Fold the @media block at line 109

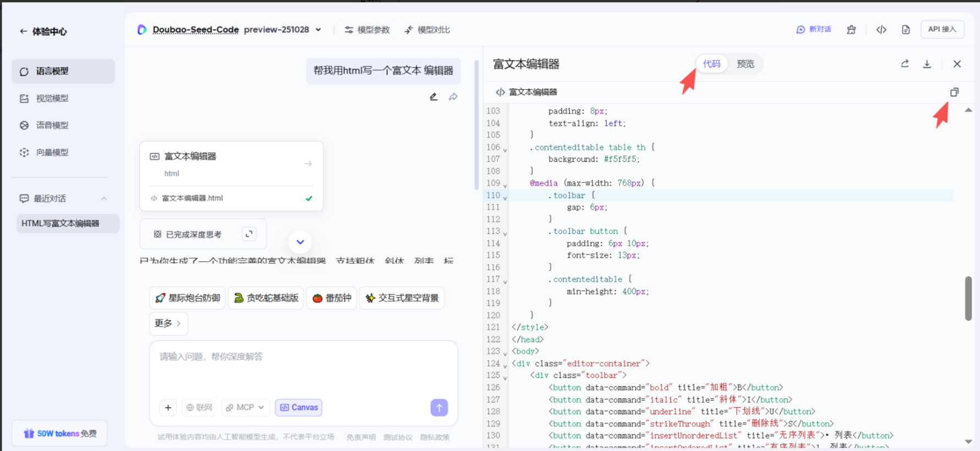tap(505, 185)
